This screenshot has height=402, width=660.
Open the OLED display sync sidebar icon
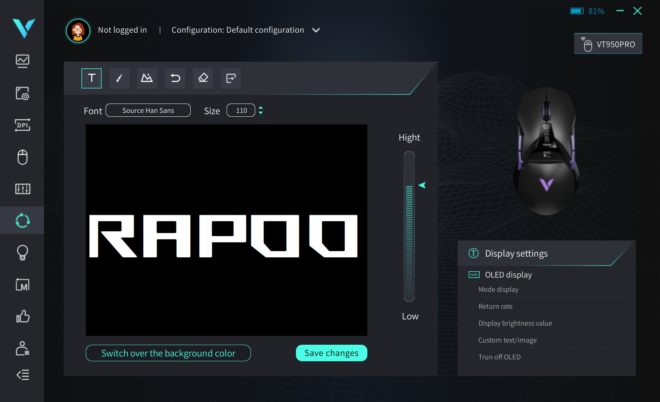click(23, 221)
